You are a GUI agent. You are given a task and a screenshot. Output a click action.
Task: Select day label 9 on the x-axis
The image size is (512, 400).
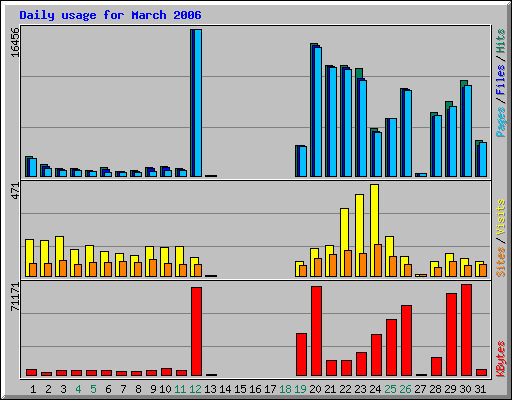coord(153,389)
